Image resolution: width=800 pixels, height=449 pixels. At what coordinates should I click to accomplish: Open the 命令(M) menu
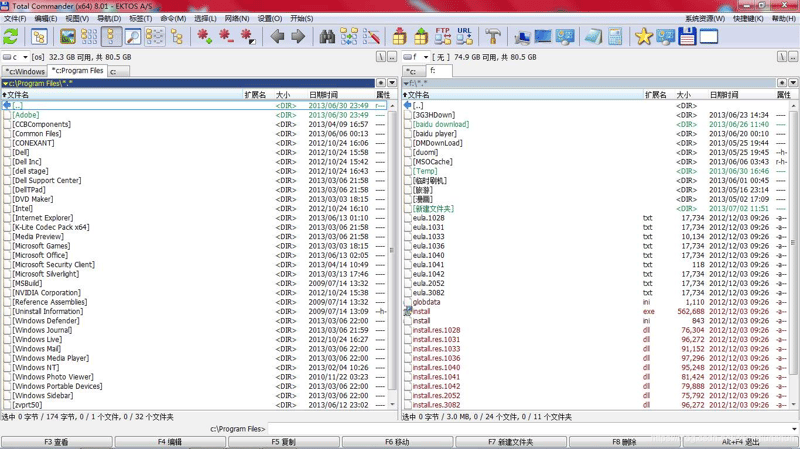pos(173,18)
